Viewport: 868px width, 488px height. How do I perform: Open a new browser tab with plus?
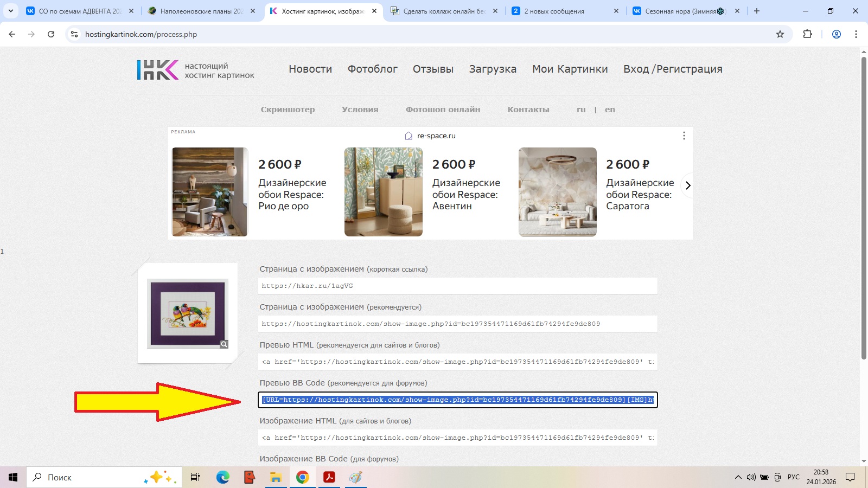pyautogui.click(x=757, y=11)
